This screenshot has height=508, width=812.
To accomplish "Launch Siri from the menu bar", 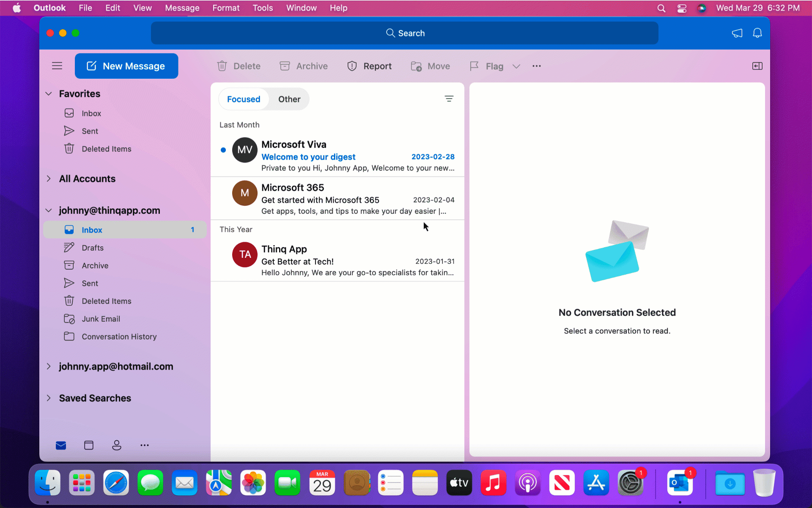I will pyautogui.click(x=702, y=8).
